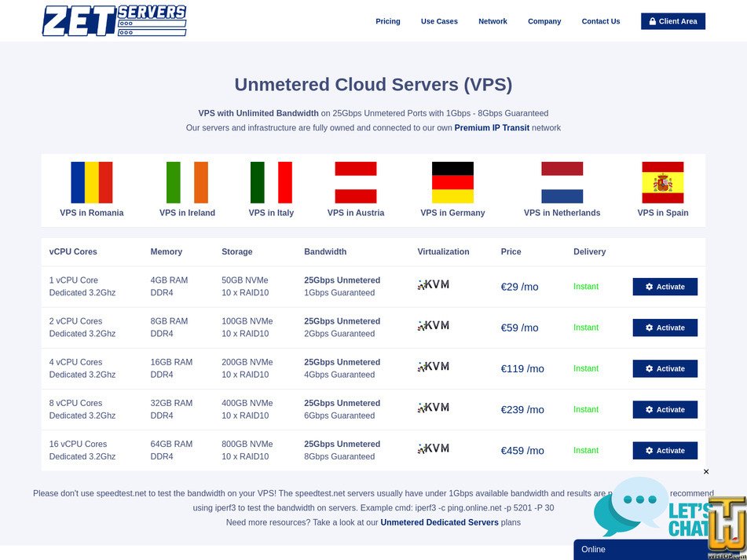Image resolution: width=747 pixels, height=560 pixels.
Task: Click the Online chat status bar
Action: 641,550
